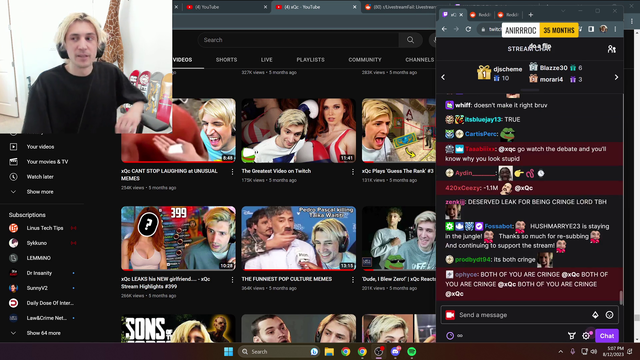
Task: Open Windows Start menu
Action: pos(229,351)
